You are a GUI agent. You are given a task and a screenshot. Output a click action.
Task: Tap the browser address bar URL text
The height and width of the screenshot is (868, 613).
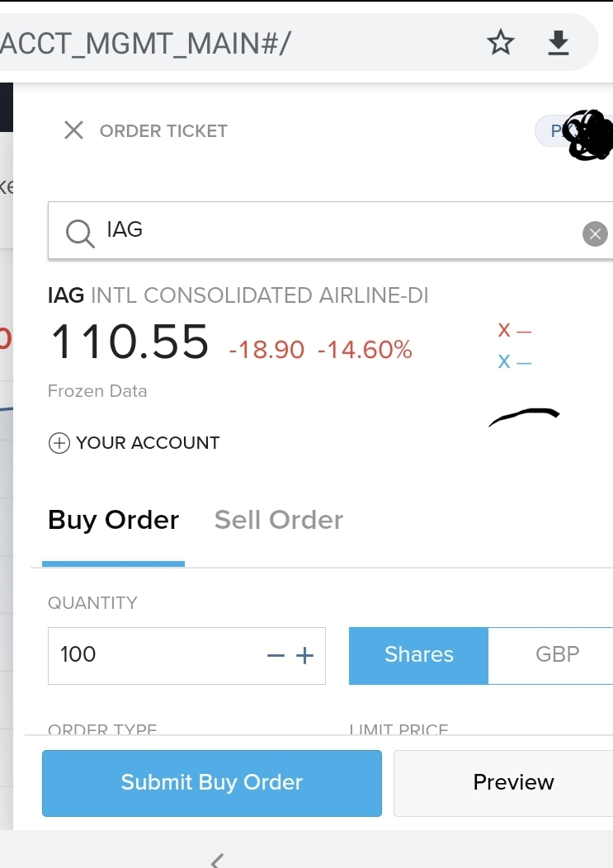pos(146,43)
